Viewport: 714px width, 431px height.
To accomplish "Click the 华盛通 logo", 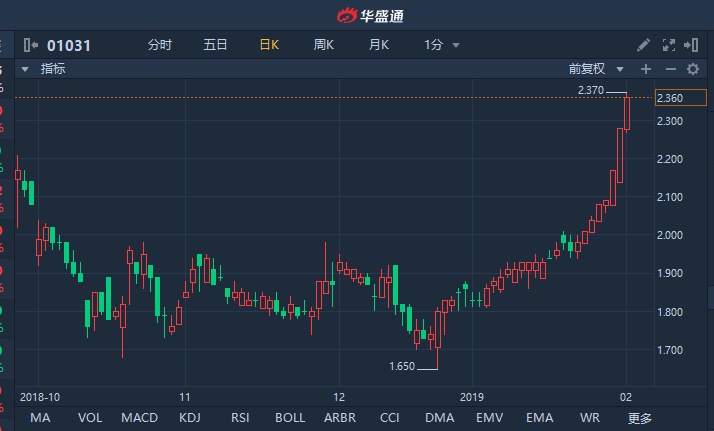I will point(370,16).
